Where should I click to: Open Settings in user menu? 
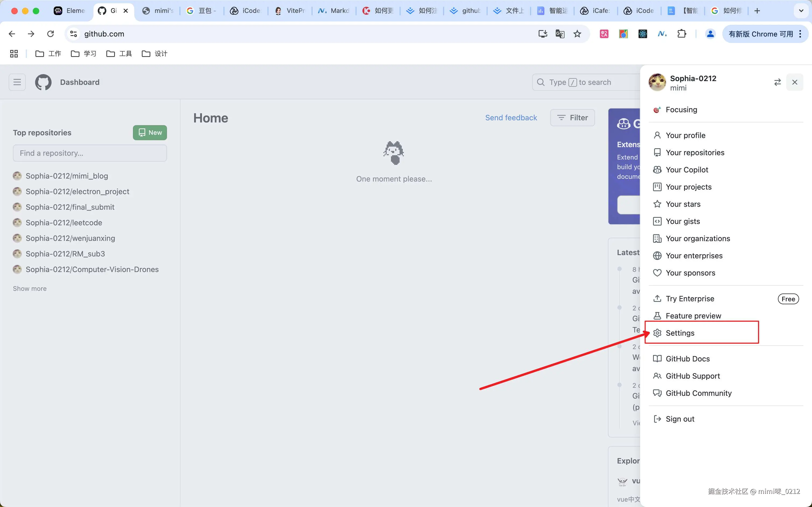click(680, 333)
